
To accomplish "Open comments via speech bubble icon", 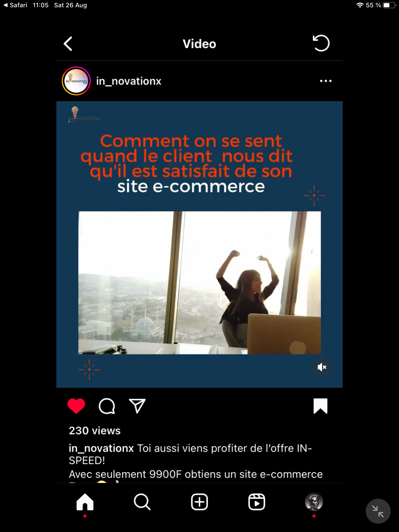I will coord(107,406).
